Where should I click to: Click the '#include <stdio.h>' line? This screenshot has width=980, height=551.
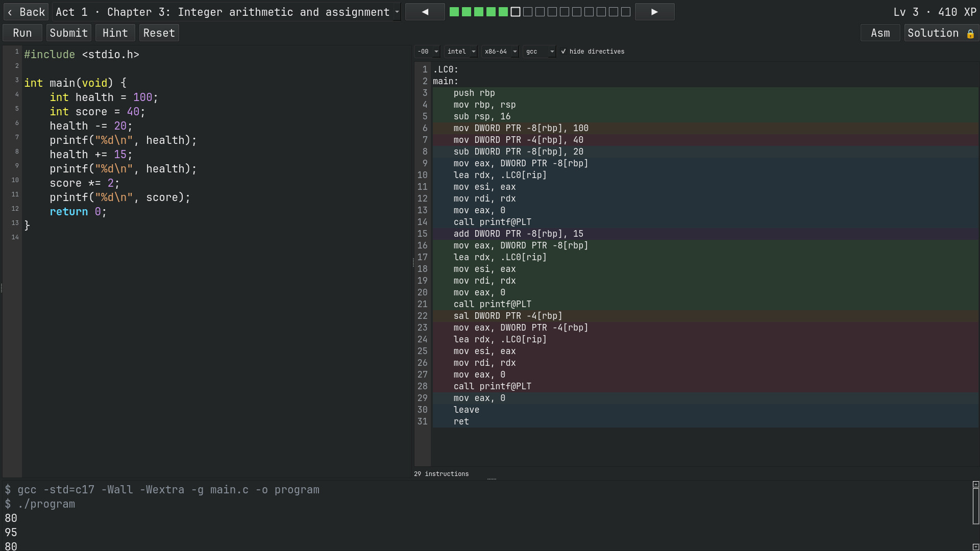coord(82,55)
